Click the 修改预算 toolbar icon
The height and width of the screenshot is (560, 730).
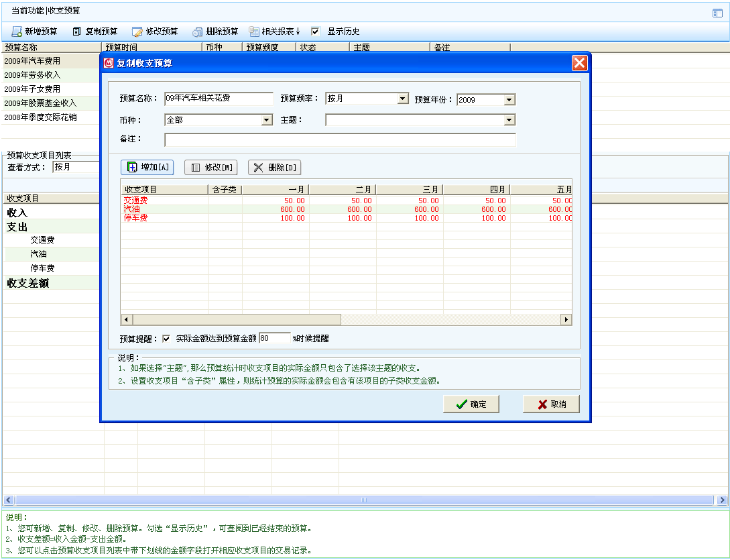[x=137, y=32]
